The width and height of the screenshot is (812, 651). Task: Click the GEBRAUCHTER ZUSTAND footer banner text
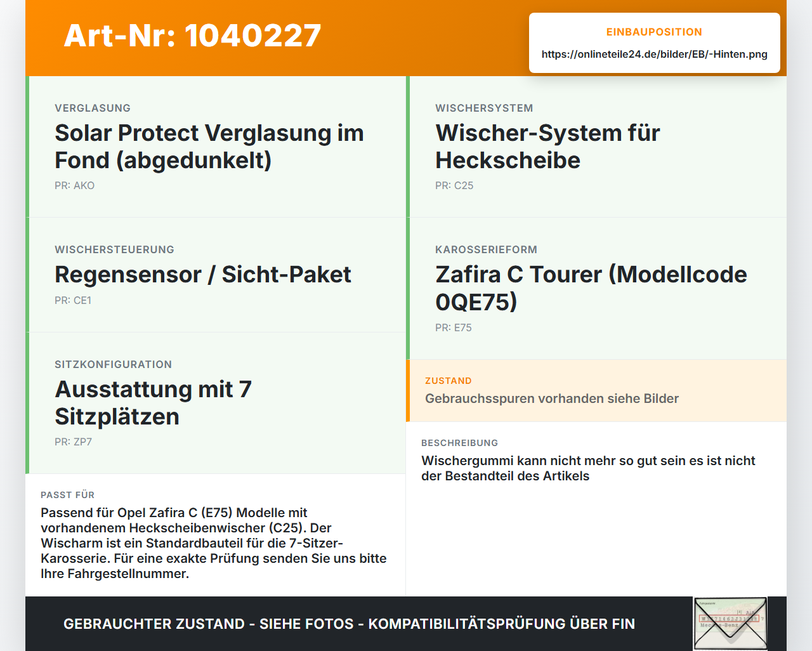pos(349,624)
